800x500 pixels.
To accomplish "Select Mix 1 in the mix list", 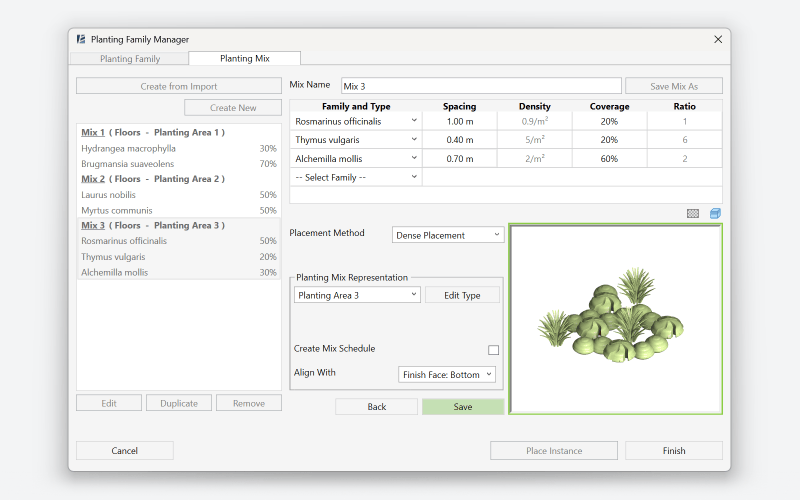I will pos(93,132).
